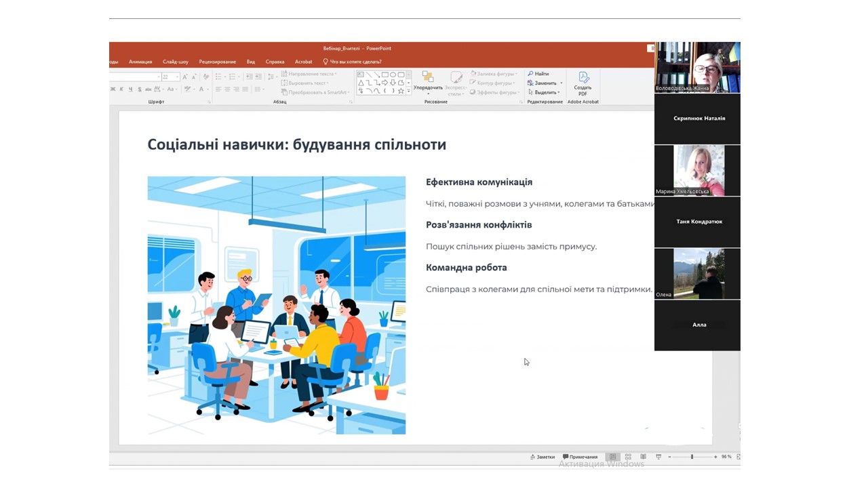Toggle normal view button in status bar
Viewport: 868px width, 488px height.
pyautogui.click(x=612, y=457)
